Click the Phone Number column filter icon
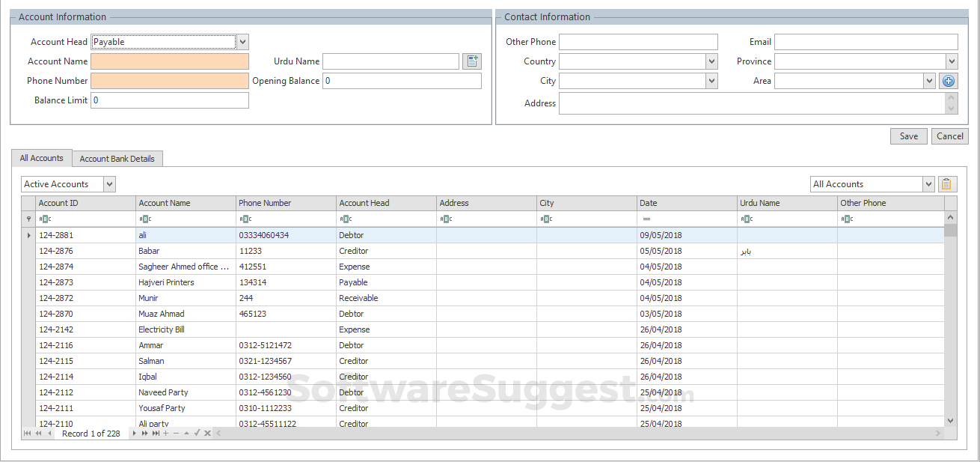 click(x=245, y=219)
